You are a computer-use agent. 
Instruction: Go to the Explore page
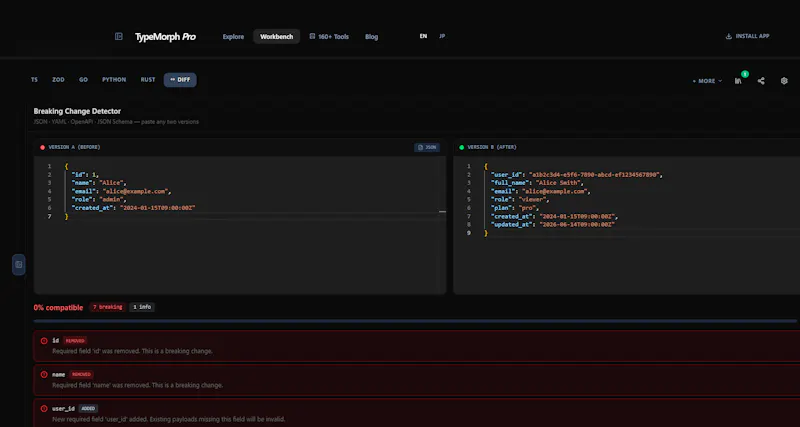click(233, 37)
